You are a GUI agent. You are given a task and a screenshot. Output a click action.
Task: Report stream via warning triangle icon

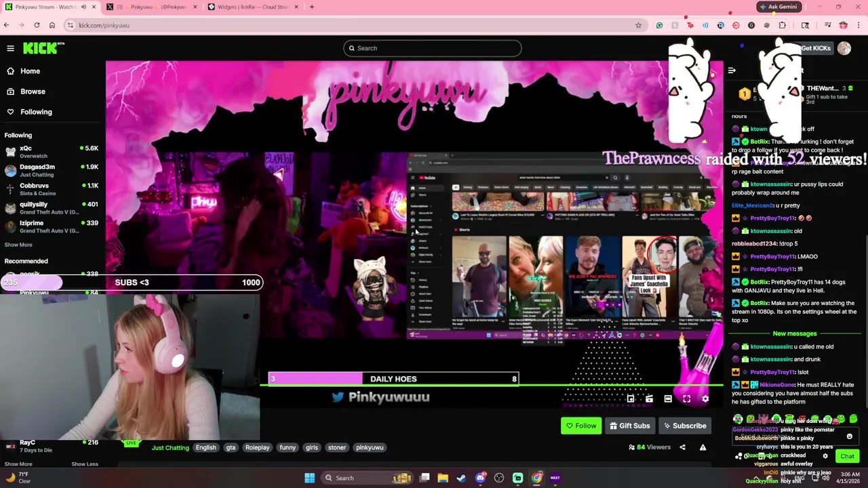pos(703,447)
